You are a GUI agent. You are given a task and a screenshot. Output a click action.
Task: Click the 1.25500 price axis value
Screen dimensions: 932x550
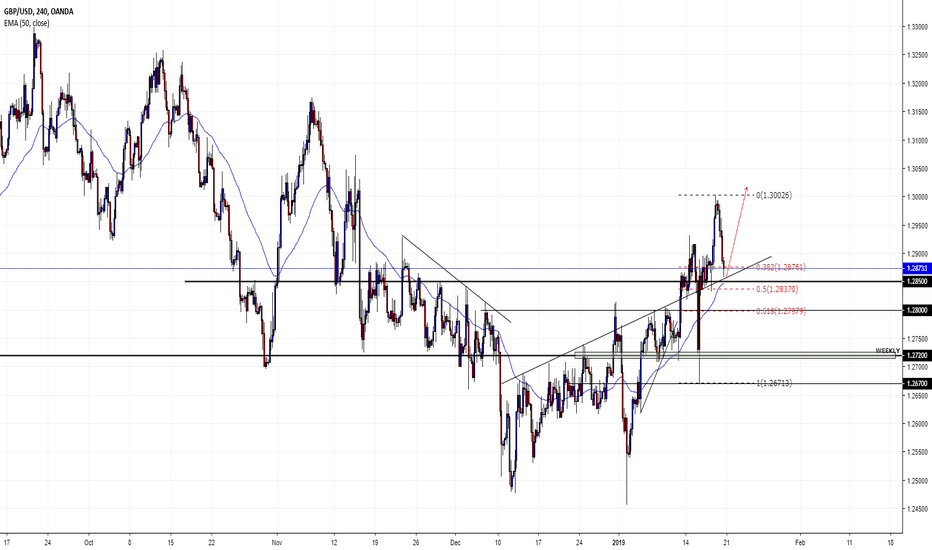click(x=918, y=452)
